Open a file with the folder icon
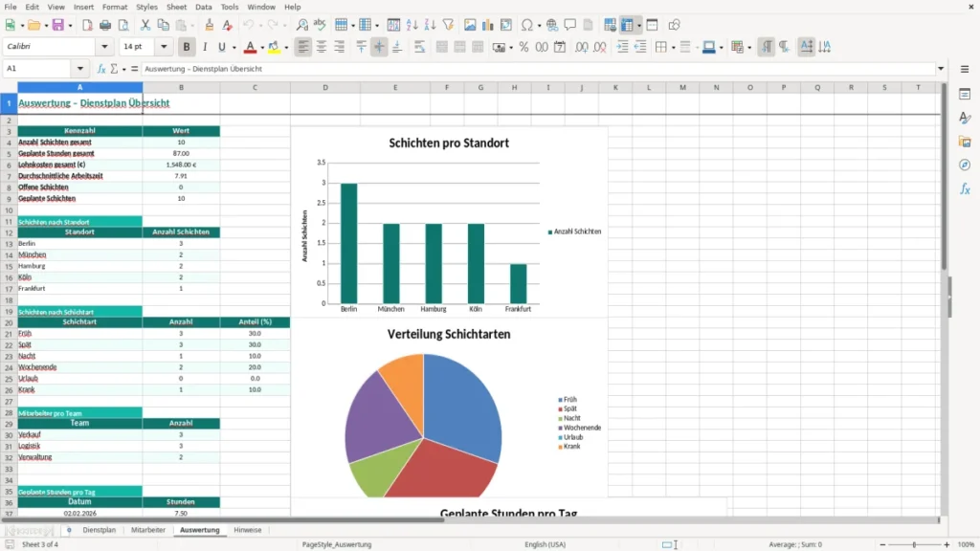Screen dimensions: 980x551 tap(33, 25)
